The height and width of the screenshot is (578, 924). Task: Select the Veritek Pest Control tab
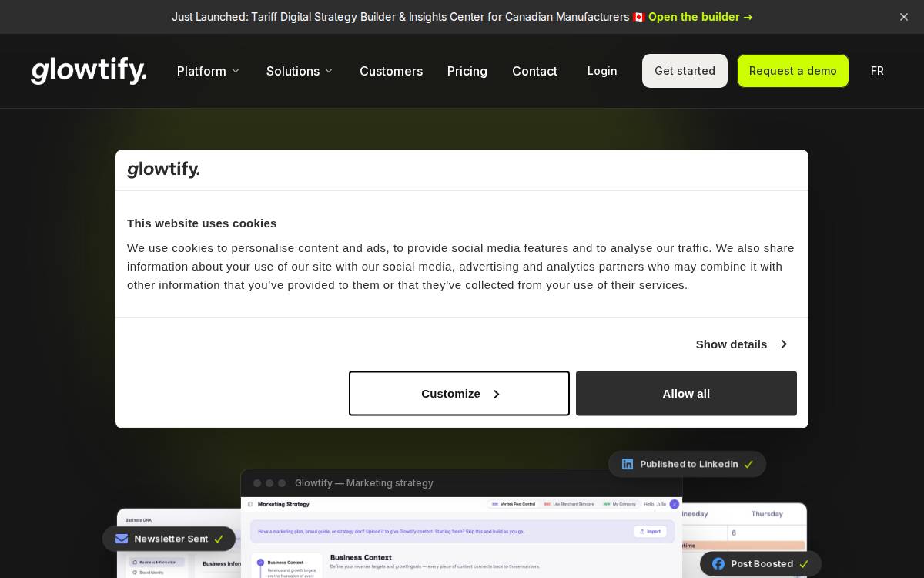(x=513, y=504)
